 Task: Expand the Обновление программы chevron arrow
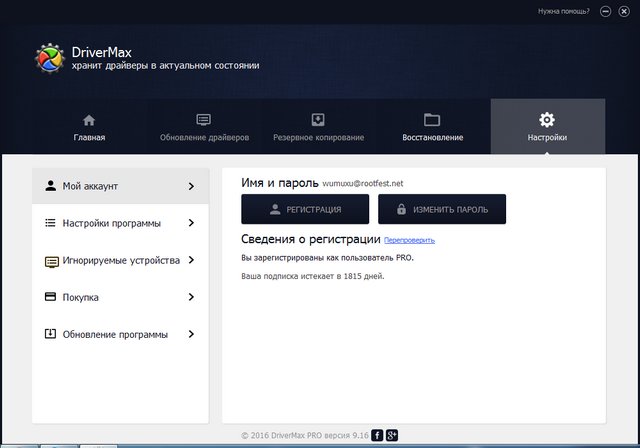(191, 334)
